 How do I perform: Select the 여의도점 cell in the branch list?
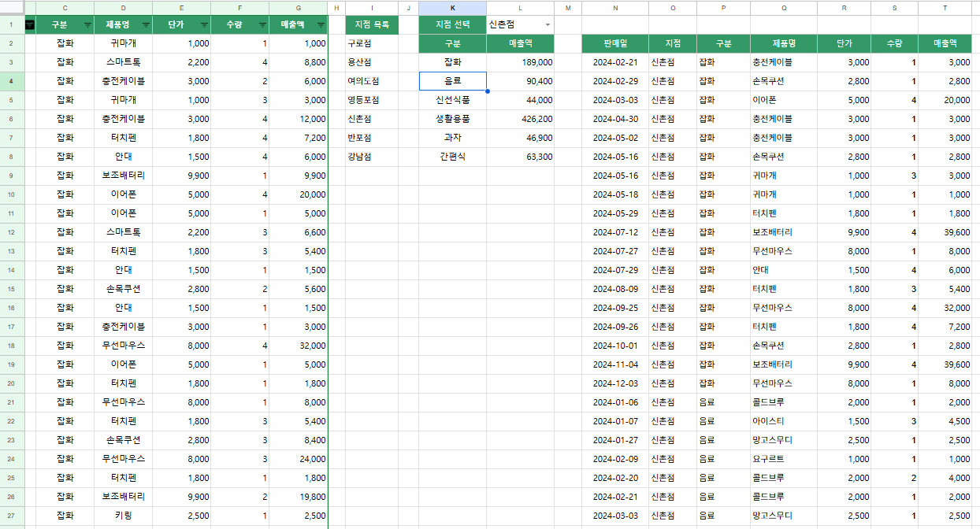pos(372,81)
